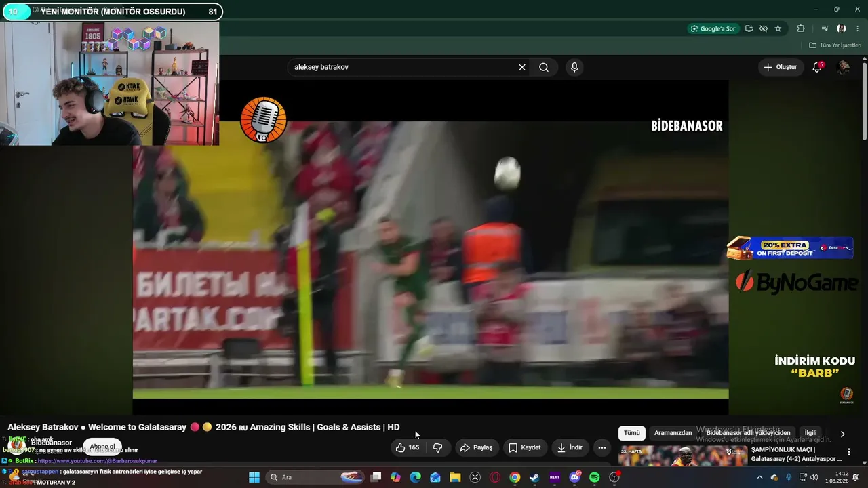Viewport: 868px width, 488px height.
Task: Bookmark this page with the star icon
Action: (778, 28)
